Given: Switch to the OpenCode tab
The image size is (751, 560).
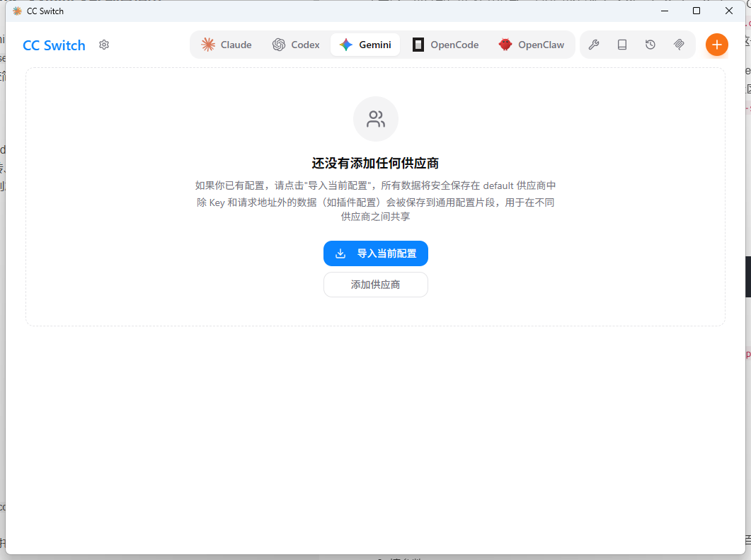Looking at the screenshot, I should [x=446, y=44].
